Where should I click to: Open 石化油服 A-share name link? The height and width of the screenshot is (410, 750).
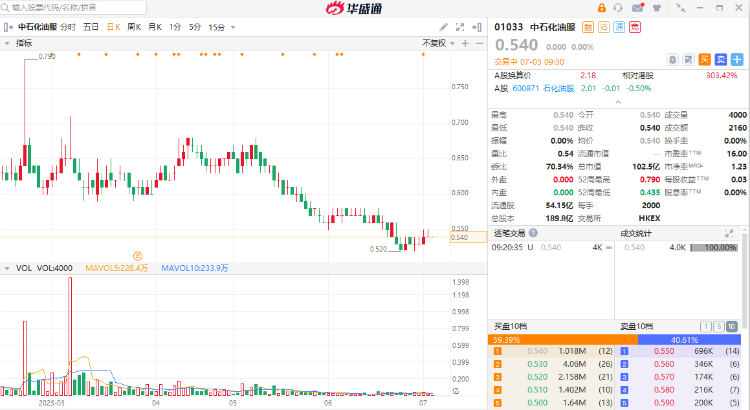(559, 89)
